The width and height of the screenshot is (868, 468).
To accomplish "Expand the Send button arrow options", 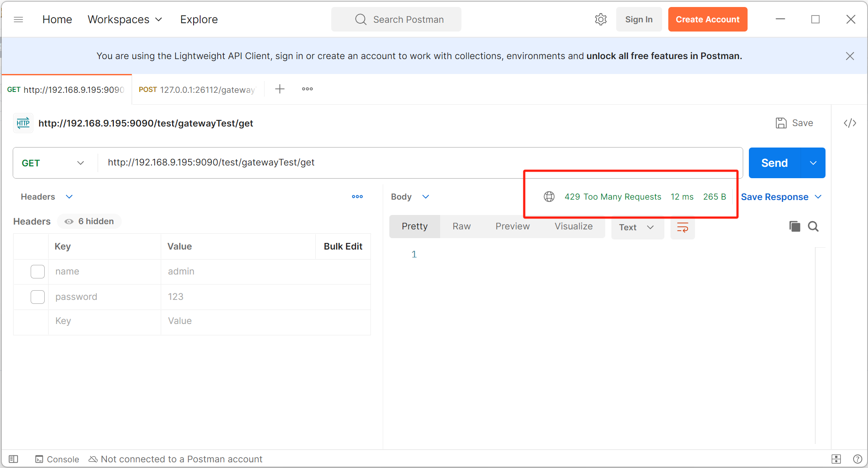I will coord(813,163).
